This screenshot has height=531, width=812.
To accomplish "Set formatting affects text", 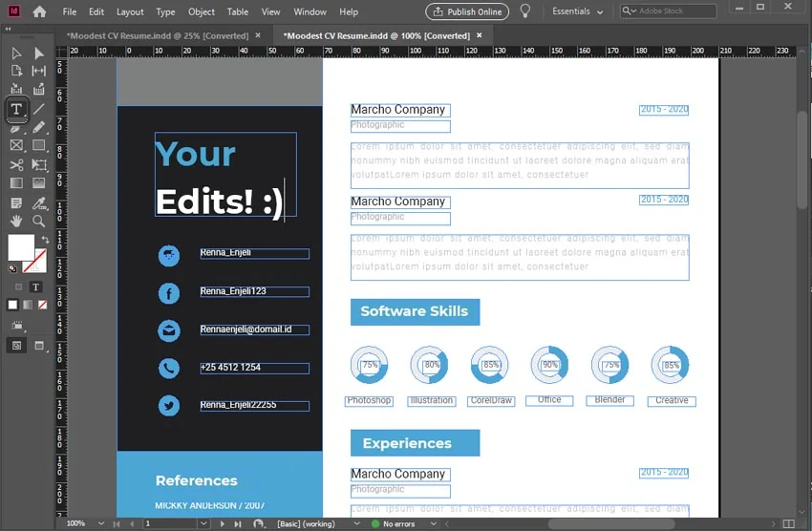I will pyautogui.click(x=35, y=287).
